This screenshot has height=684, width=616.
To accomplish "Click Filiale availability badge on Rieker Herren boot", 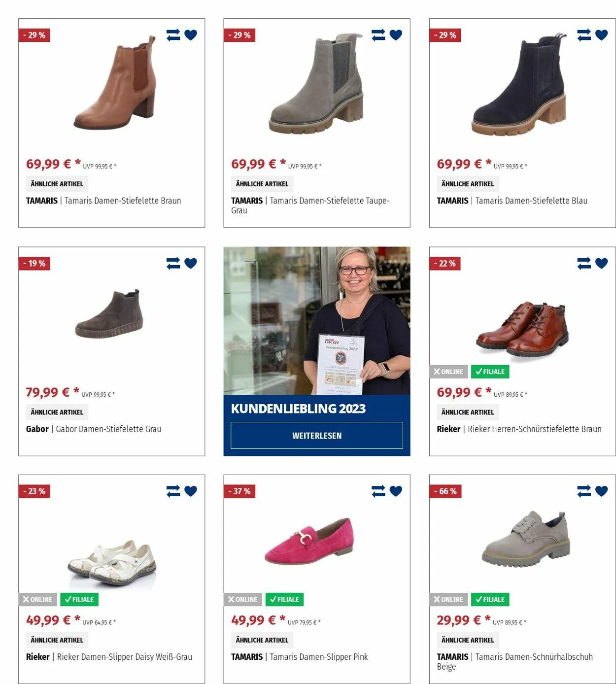I will (x=490, y=372).
